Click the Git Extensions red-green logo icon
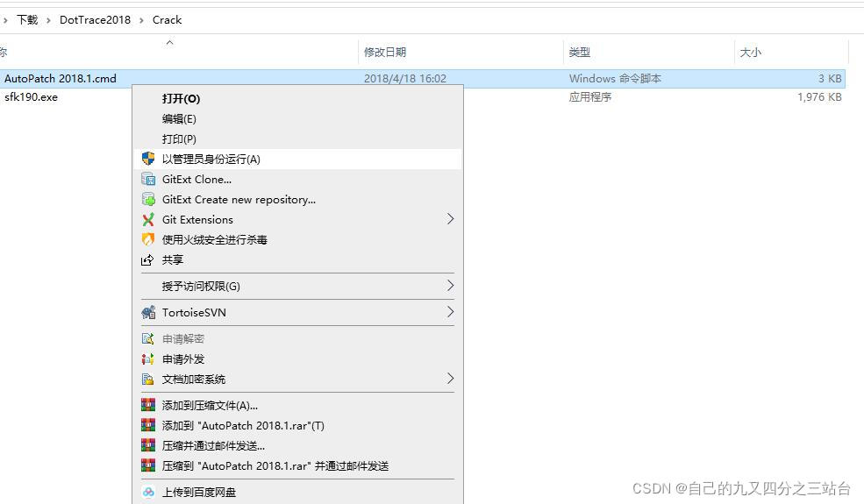Viewport: 864px width, 504px height. pyautogui.click(x=147, y=219)
